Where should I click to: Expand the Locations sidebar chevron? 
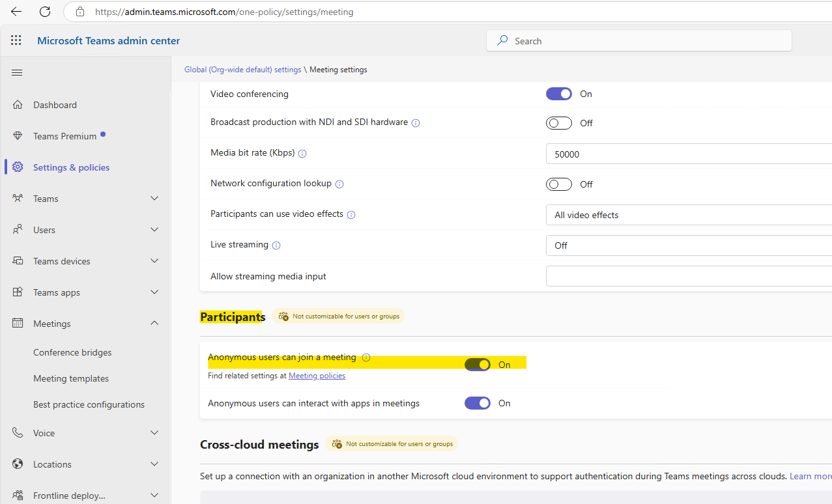[154, 464]
